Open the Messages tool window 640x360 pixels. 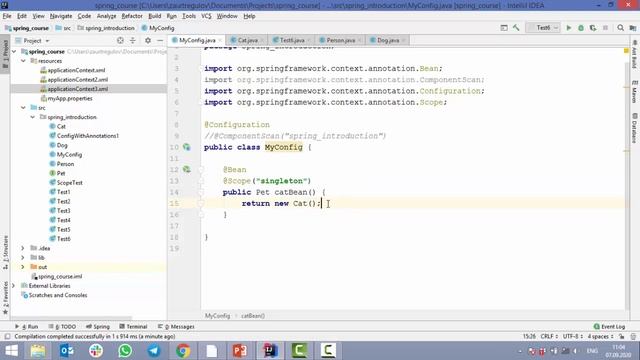click(x=176, y=327)
